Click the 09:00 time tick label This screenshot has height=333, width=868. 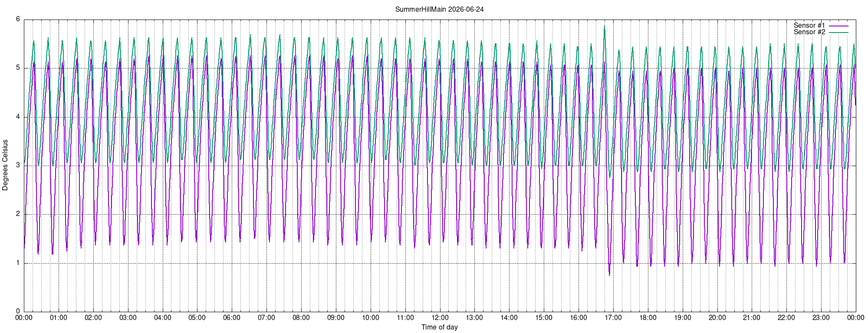pyautogui.click(x=336, y=317)
